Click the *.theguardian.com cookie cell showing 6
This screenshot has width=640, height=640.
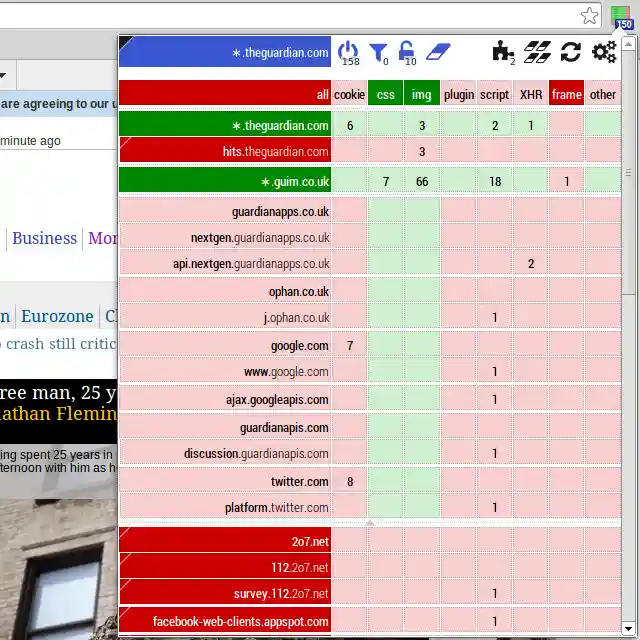pos(349,124)
